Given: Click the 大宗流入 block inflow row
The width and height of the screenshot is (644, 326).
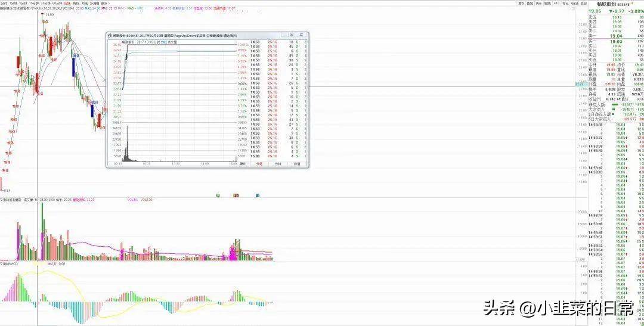Looking at the screenshot, I should click(x=615, y=110).
